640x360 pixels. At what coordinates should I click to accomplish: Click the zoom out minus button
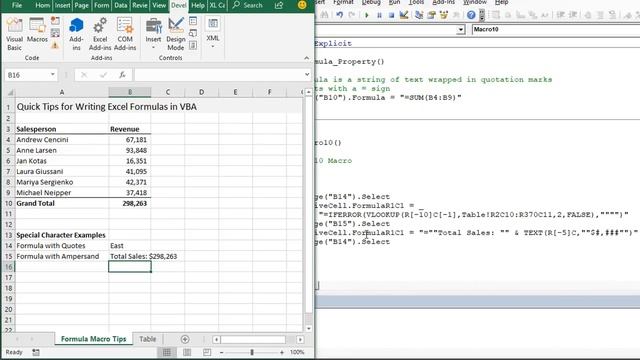[x=221, y=352]
